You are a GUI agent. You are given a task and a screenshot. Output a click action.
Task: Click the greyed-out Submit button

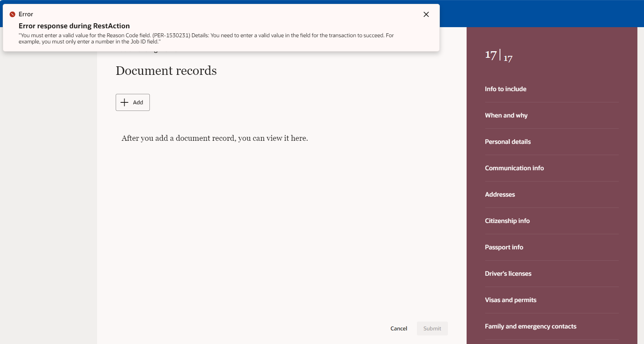432,328
